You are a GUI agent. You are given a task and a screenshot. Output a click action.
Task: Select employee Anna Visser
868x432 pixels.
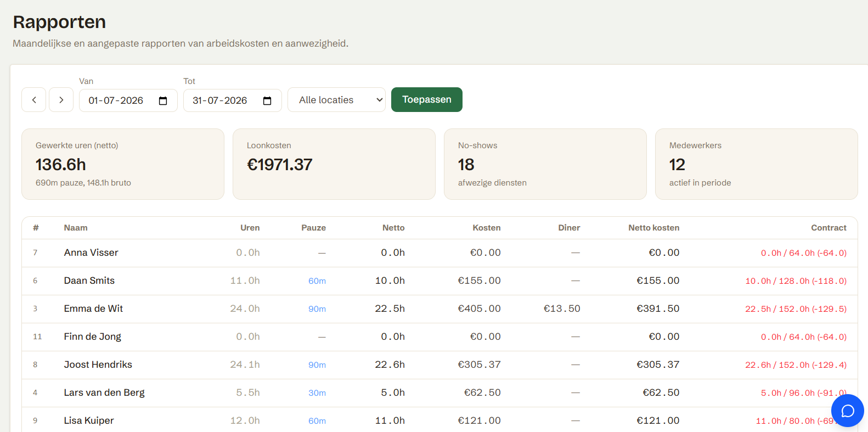(x=91, y=253)
